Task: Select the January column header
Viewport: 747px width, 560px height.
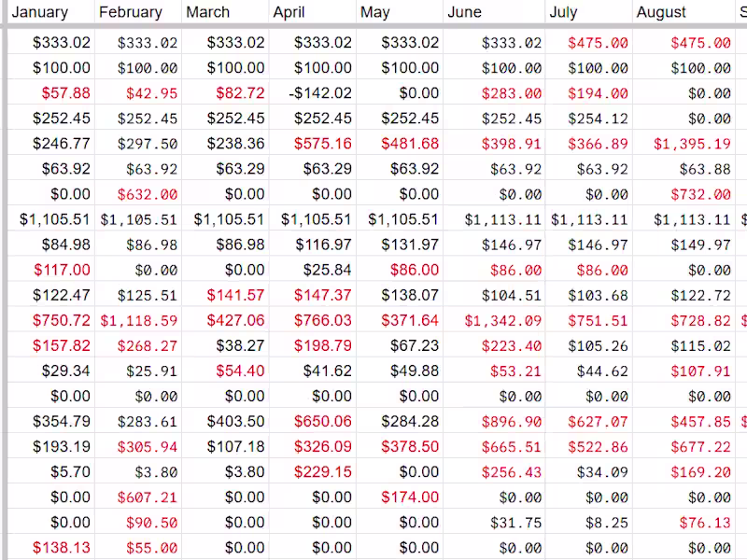Action: (49, 12)
